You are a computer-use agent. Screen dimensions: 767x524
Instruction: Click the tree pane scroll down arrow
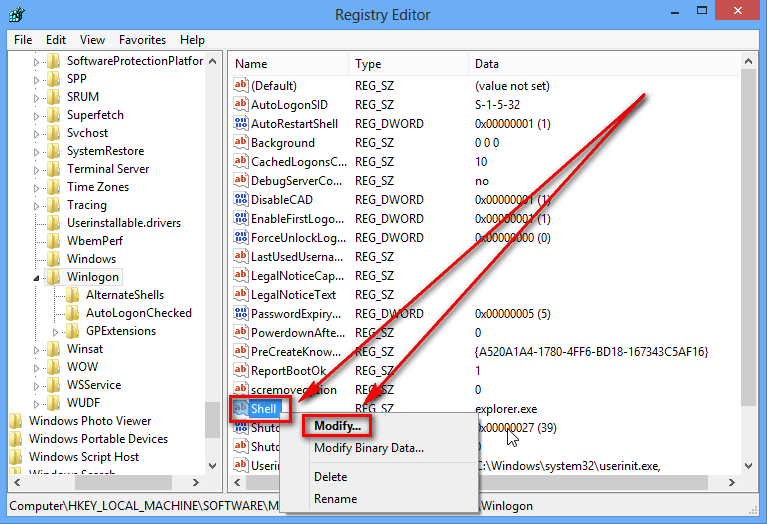click(x=212, y=465)
